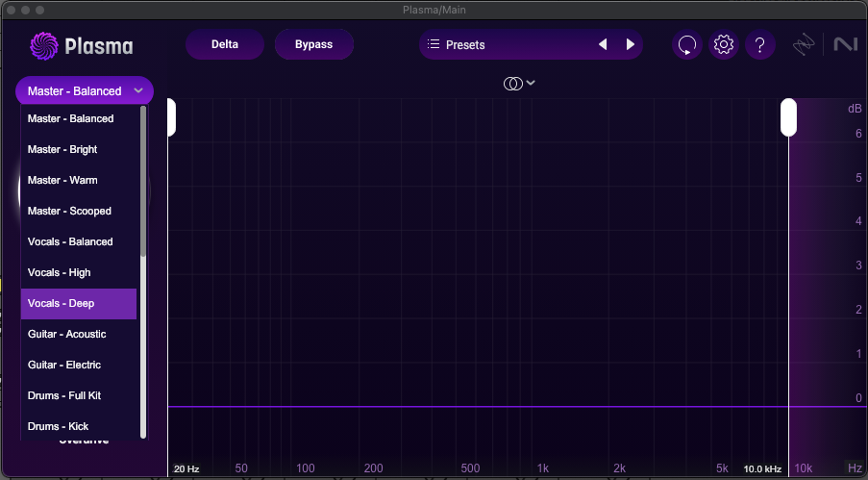Click the low frequency range handle
This screenshot has height=480, width=868.
pos(172,117)
